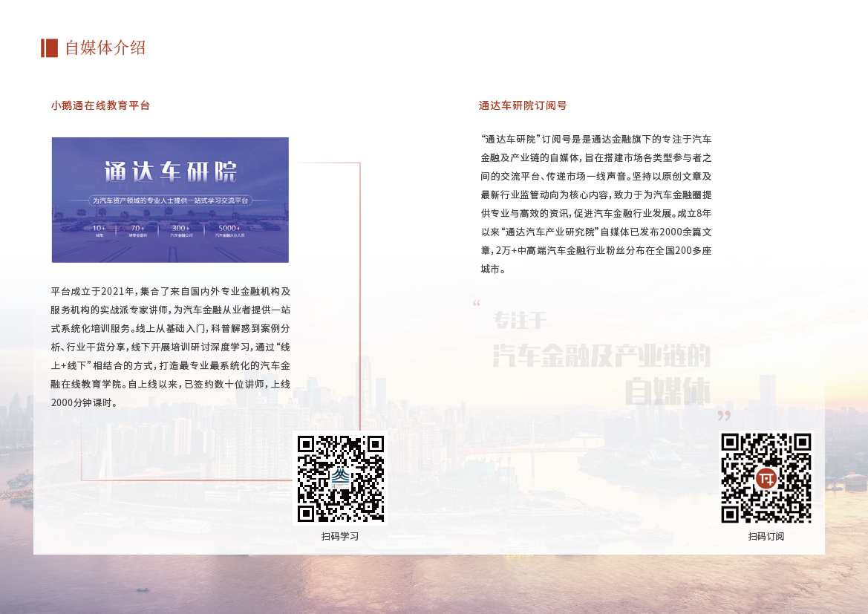Click the large 自媒体 slogan text
Image resolution: width=868 pixels, height=614 pixels.
tap(668, 391)
